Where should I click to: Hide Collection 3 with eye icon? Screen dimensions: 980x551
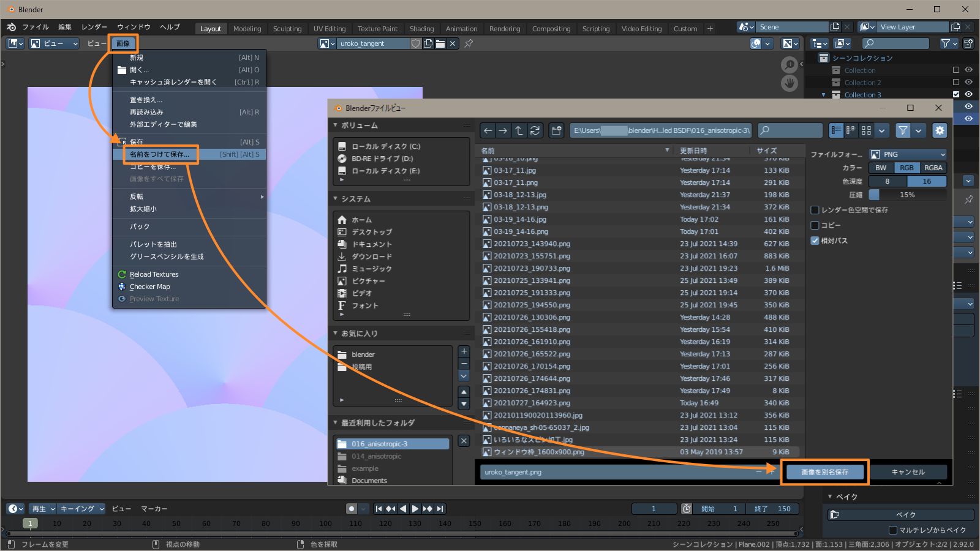click(x=968, y=94)
